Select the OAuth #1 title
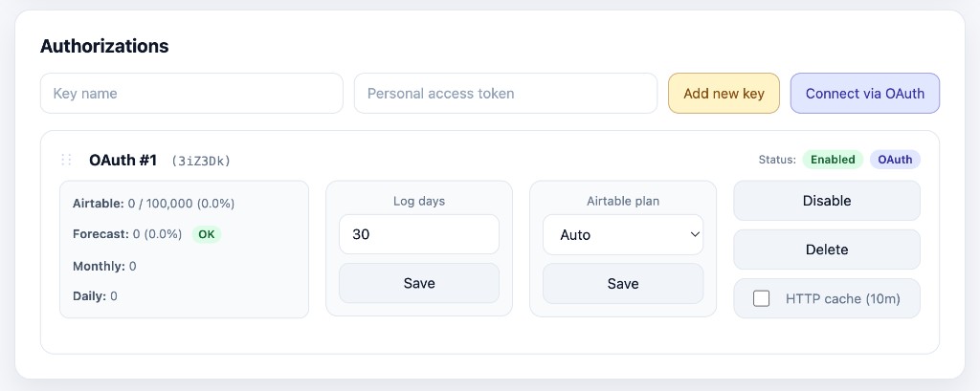The width and height of the screenshot is (980, 391). [122, 160]
